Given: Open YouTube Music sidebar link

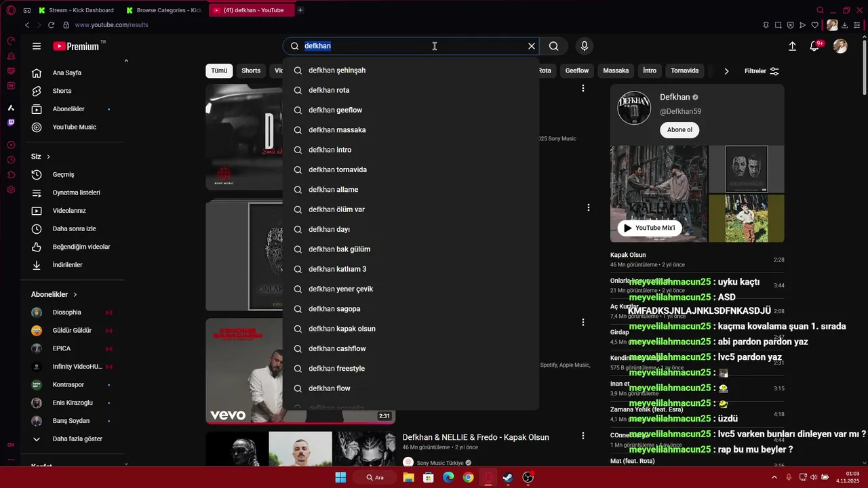Looking at the screenshot, I should 74,127.
